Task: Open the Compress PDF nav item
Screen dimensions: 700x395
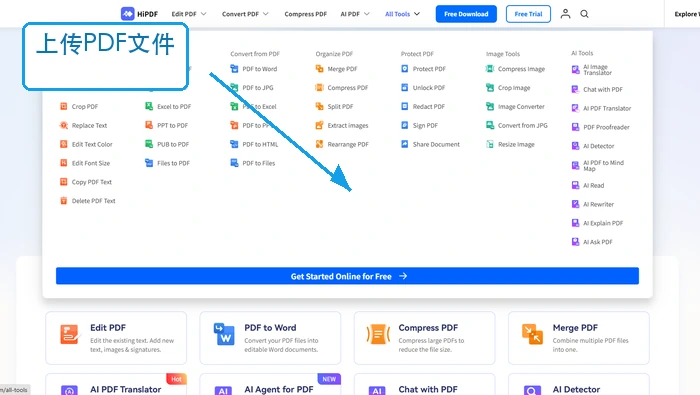Action: click(305, 14)
